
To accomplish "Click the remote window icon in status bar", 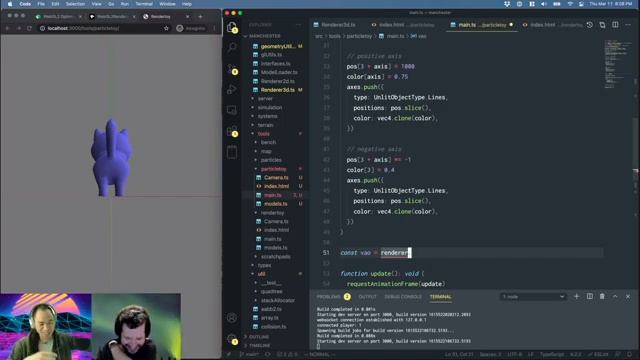I will point(229,355).
